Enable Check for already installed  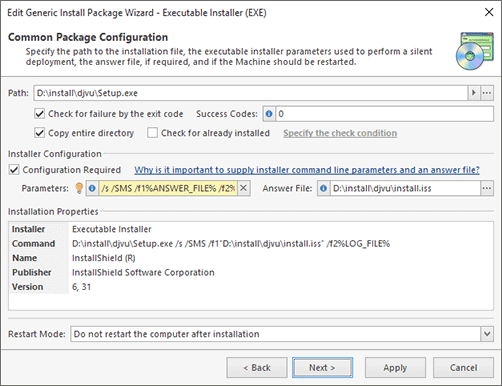[152, 133]
